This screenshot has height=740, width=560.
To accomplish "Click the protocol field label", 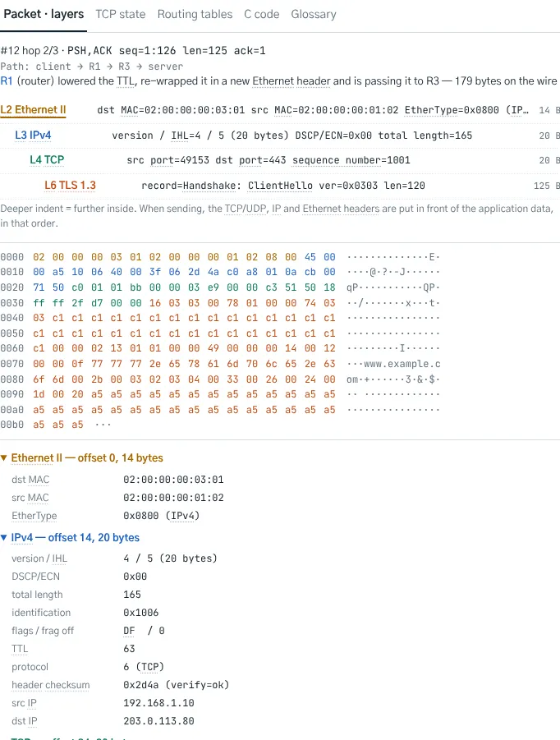I will [x=30, y=667].
